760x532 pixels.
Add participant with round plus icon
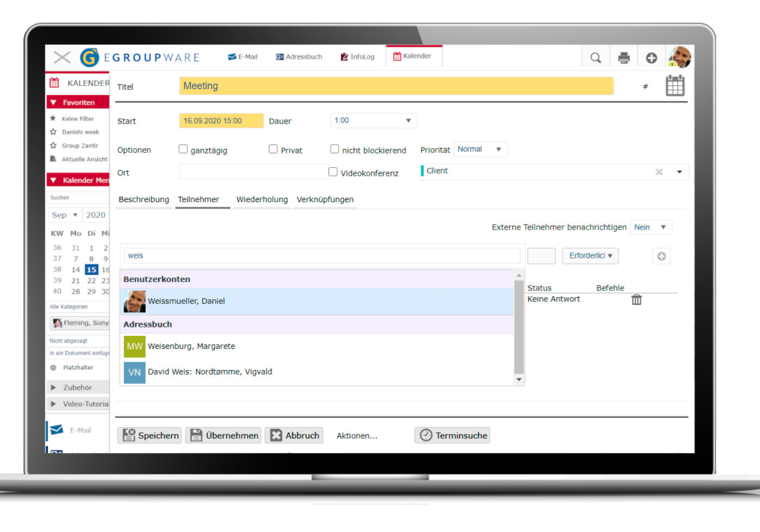pos(661,256)
